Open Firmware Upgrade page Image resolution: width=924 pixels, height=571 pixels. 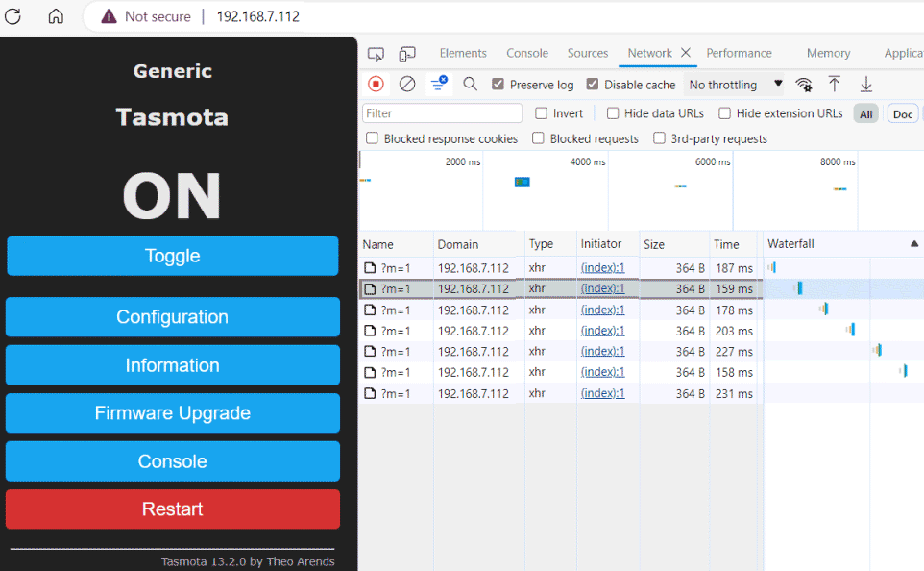173,413
